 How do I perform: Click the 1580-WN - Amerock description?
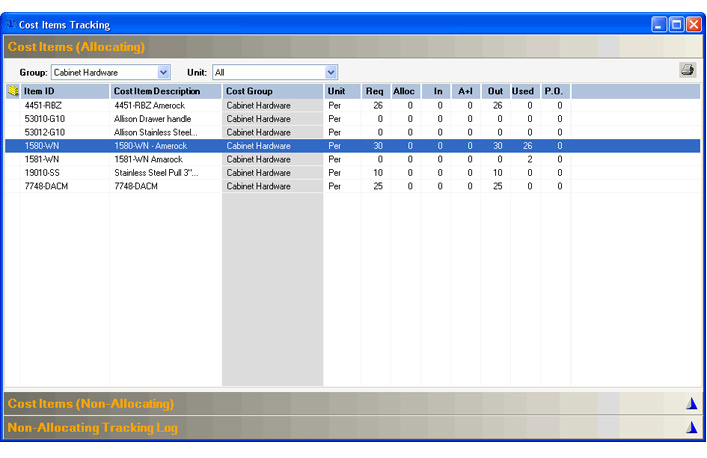click(x=151, y=146)
